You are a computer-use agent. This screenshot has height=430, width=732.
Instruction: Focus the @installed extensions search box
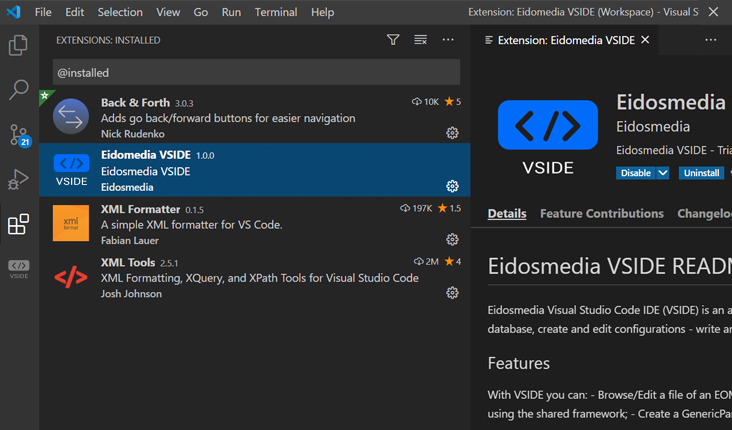256,72
